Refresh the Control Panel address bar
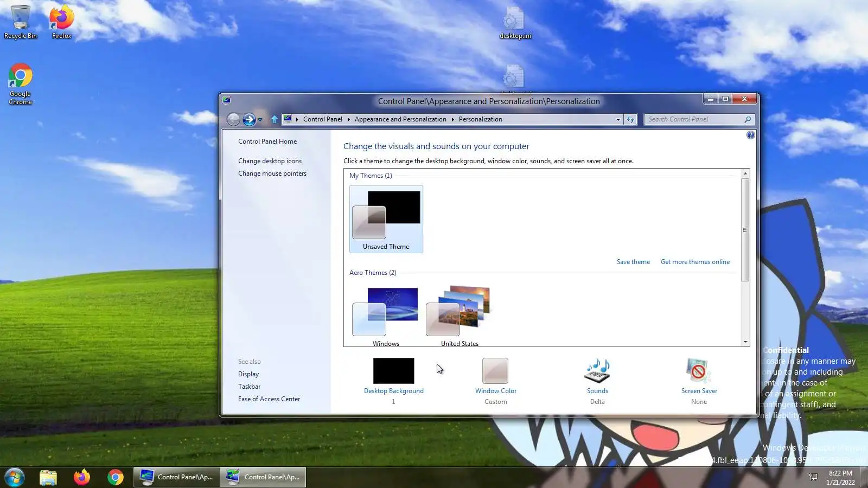The height and width of the screenshot is (488, 868). (630, 119)
